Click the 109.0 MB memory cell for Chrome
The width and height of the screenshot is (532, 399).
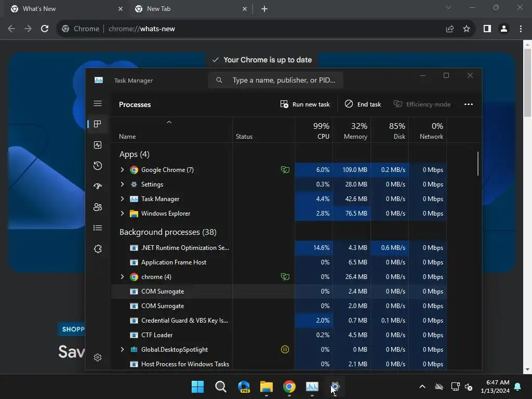(352, 170)
